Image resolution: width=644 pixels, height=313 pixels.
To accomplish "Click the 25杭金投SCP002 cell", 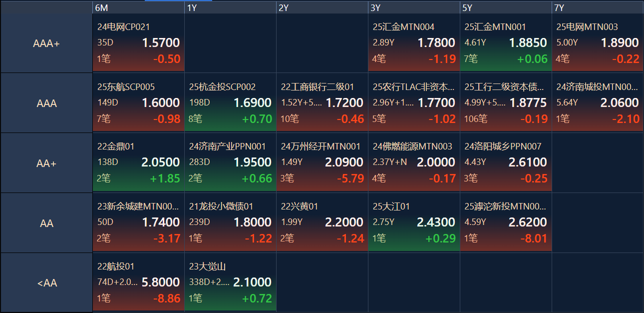I will click(x=231, y=103).
